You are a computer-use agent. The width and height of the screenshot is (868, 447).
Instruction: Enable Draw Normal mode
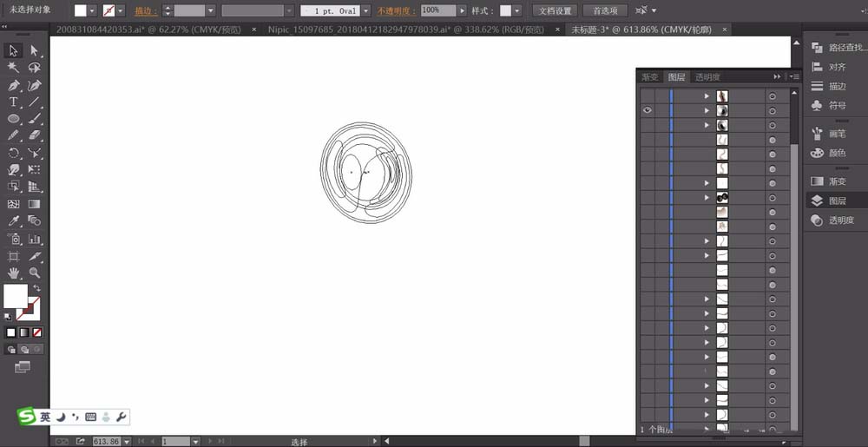[11, 350]
